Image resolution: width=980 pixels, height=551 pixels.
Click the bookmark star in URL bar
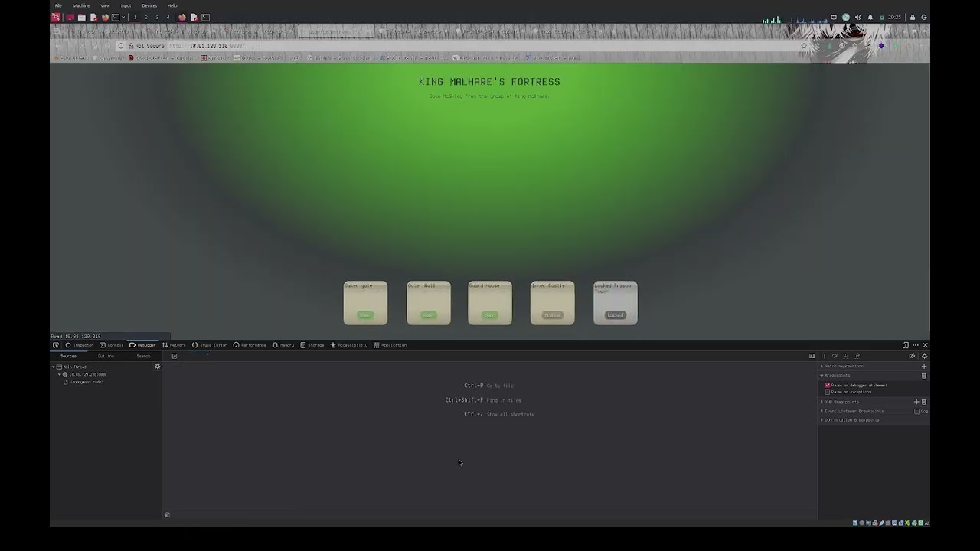pos(803,46)
